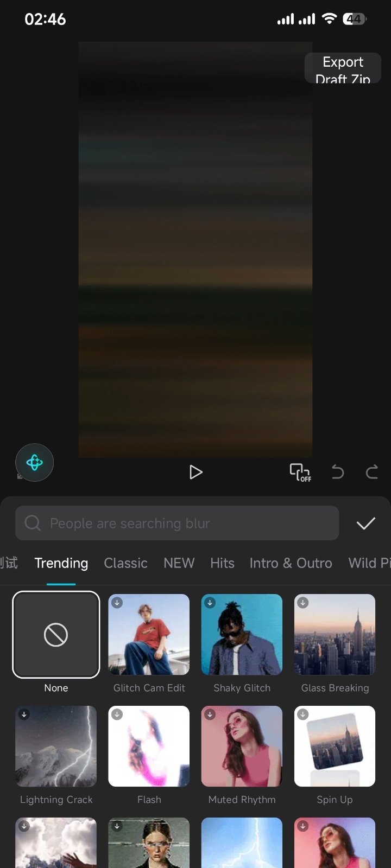Screen dimensions: 391x868
Task: Switch to the Trending tab
Action: click(61, 563)
